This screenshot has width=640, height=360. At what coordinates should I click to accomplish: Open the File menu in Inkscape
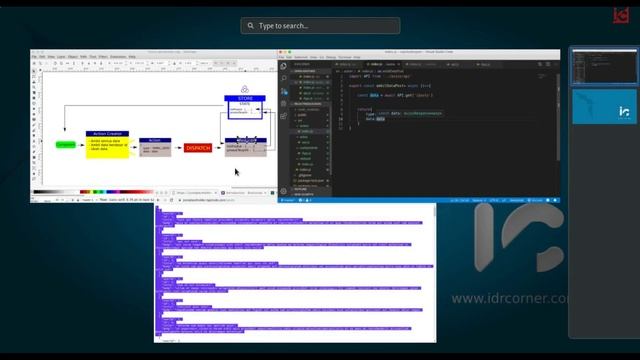(35, 57)
